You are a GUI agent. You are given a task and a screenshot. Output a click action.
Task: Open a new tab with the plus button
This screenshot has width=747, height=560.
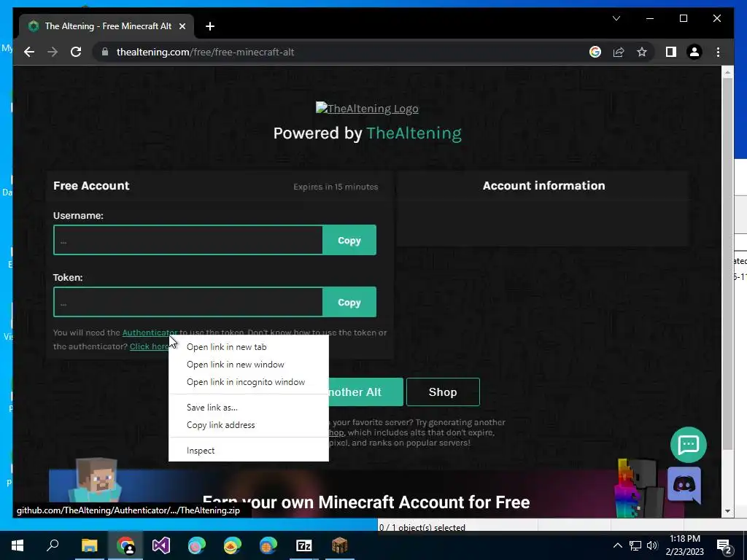[x=210, y=26]
